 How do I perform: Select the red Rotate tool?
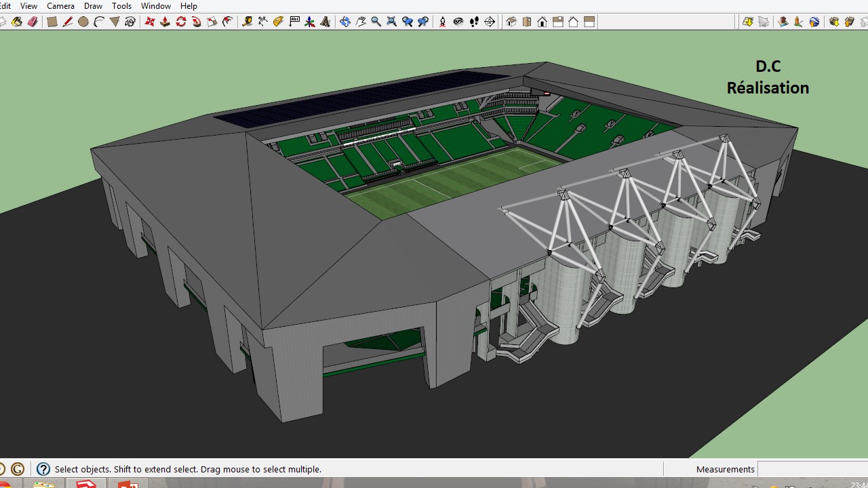[x=181, y=22]
